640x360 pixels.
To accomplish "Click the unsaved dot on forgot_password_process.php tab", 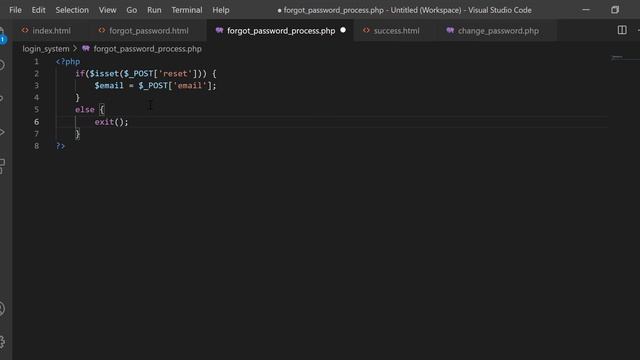I will click(x=343, y=30).
